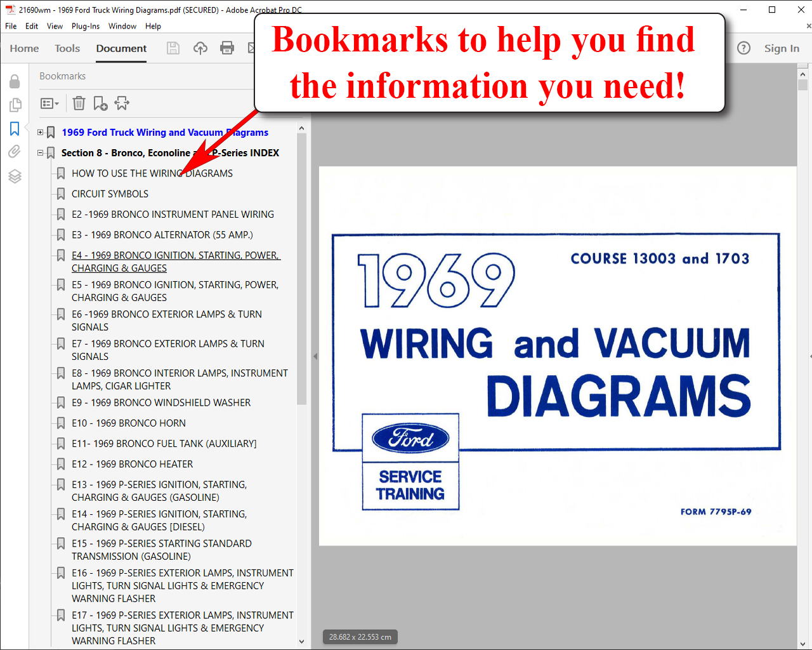
Task: Open E9 Bronco Windshield Washer bookmark
Action: pos(161,402)
